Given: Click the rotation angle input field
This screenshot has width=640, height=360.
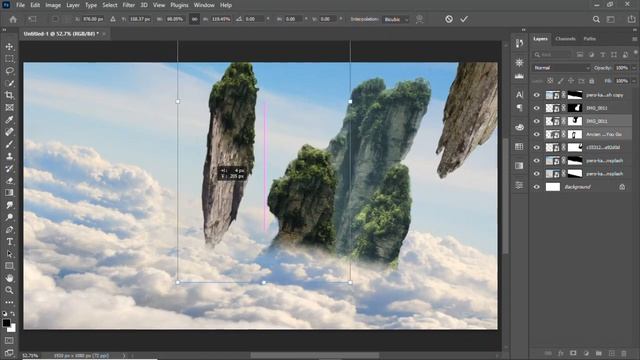Looking at the screenshot, I should [255, 19].
